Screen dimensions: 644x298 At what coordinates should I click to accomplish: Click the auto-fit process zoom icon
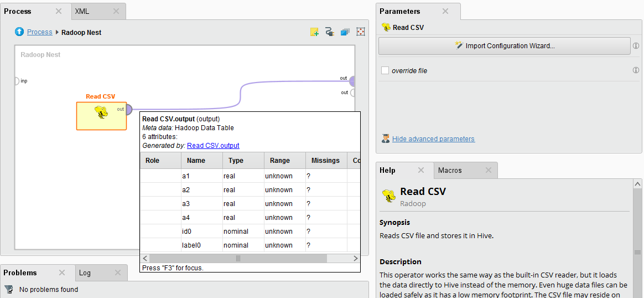[x=361, y=32]
